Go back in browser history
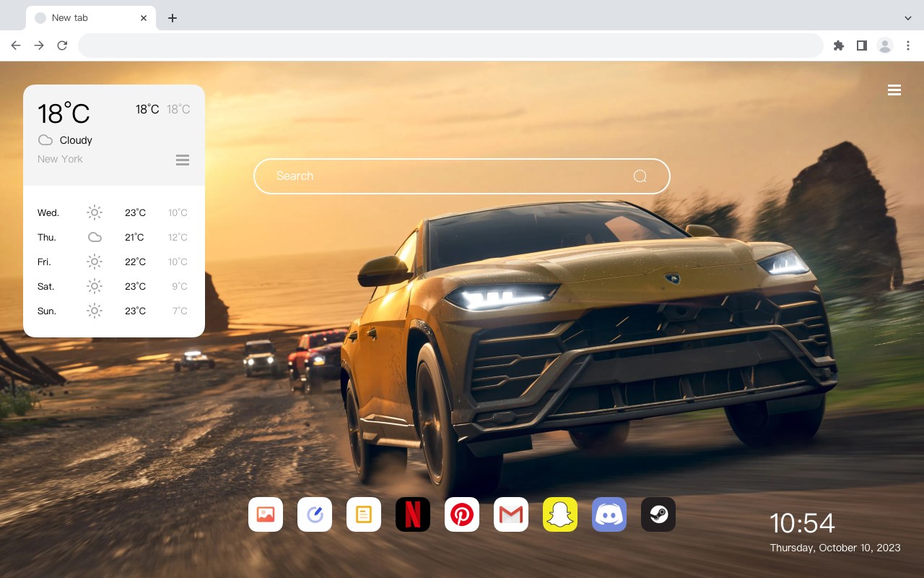Viewport: 924px width, 578px height. coord(16,46)
